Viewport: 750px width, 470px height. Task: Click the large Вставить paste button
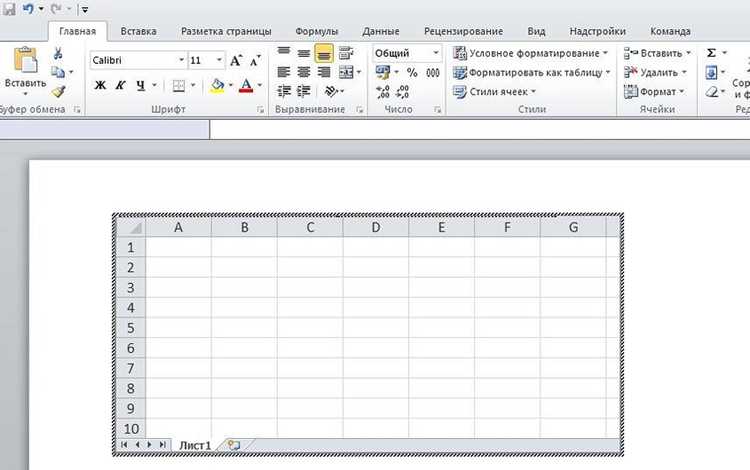[x=25, y=69]
